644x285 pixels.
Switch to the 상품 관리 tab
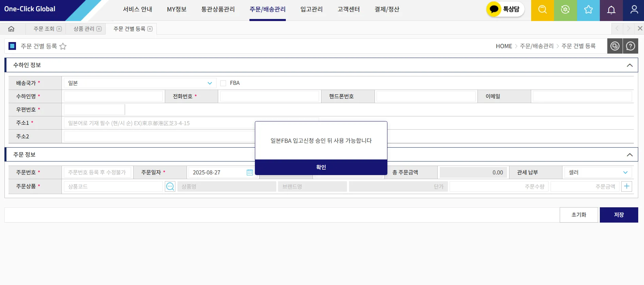(84, 29)
